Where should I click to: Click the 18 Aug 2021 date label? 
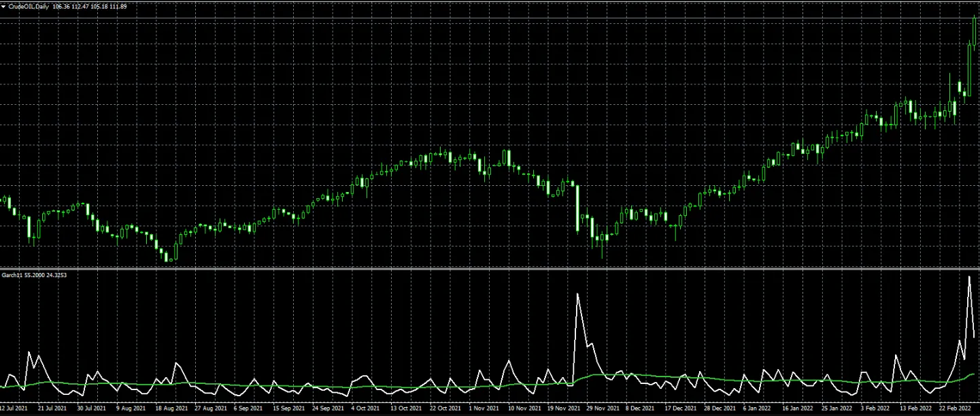pos(171,409)
